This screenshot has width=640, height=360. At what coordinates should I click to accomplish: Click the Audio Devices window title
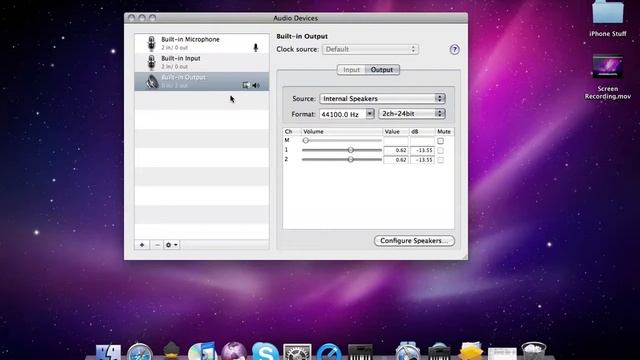click(296, 18)
